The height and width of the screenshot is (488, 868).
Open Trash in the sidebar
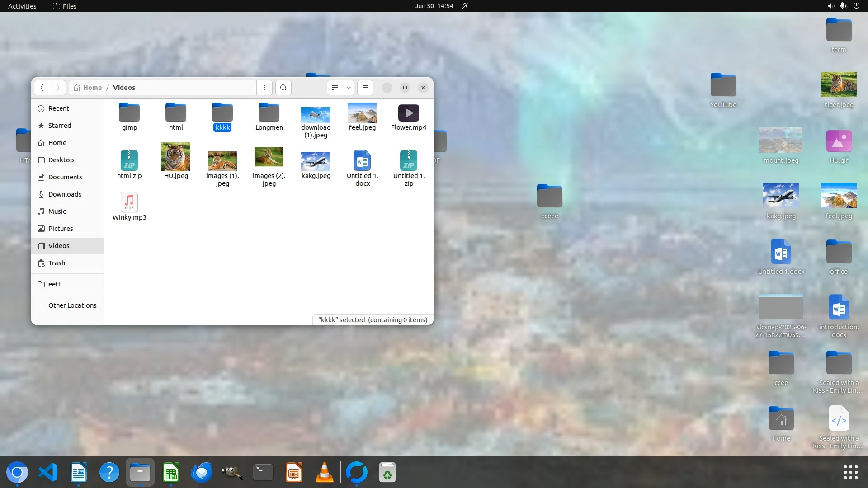coord(57,263)
